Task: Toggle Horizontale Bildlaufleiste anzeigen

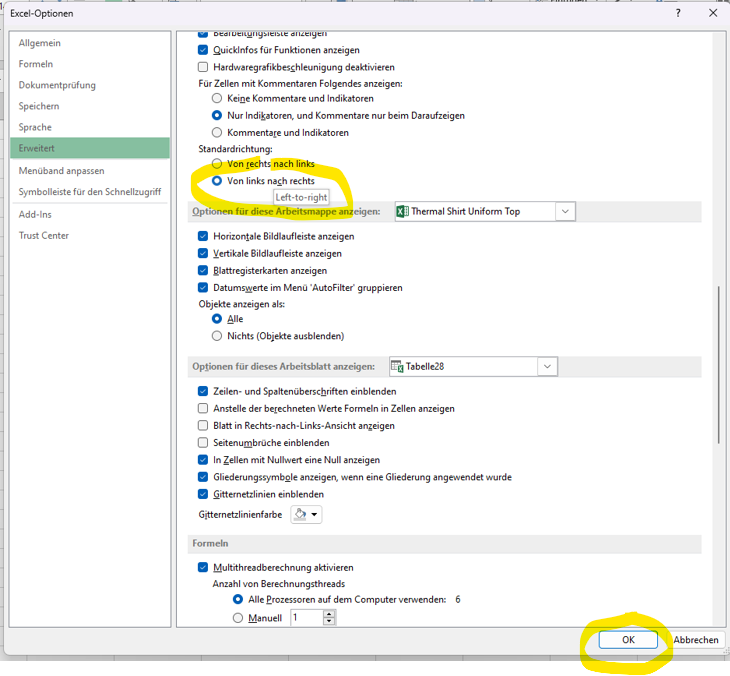Action: [x=203, y=236]
